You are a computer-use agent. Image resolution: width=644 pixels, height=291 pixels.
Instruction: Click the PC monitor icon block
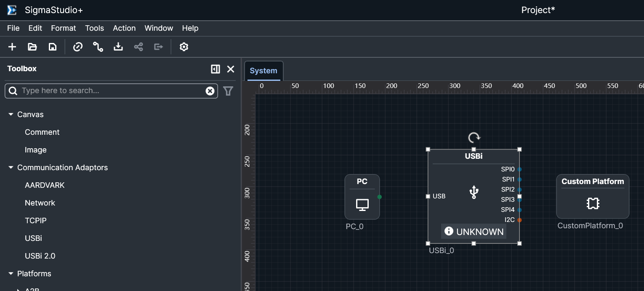[362, 205]
